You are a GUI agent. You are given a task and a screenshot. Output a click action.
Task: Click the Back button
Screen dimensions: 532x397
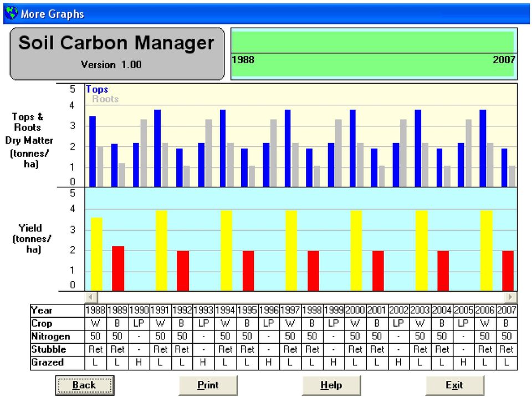point(84,385)
